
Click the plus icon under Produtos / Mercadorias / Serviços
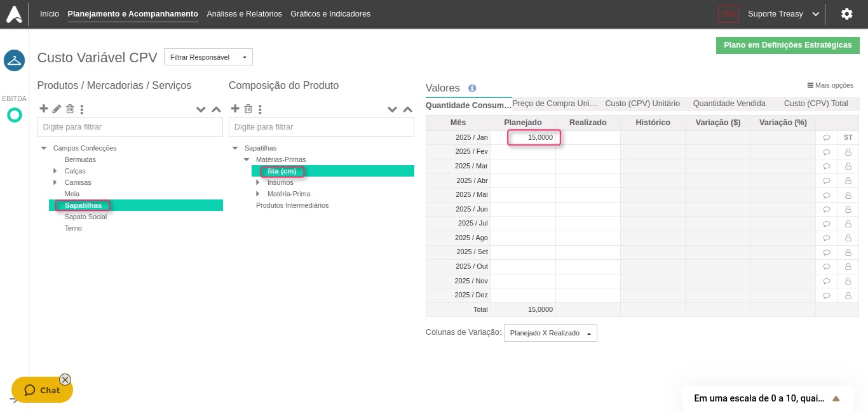(44, 109)
